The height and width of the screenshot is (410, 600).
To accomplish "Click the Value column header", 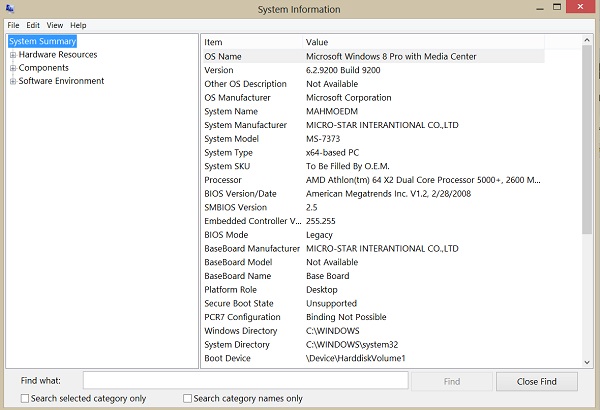I will tap(423, 42).
